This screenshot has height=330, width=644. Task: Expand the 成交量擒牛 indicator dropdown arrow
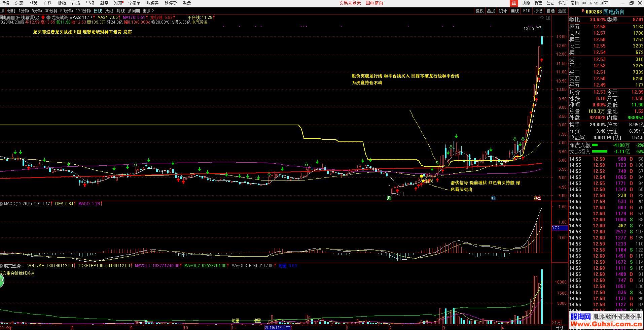(x=1, y=265)
